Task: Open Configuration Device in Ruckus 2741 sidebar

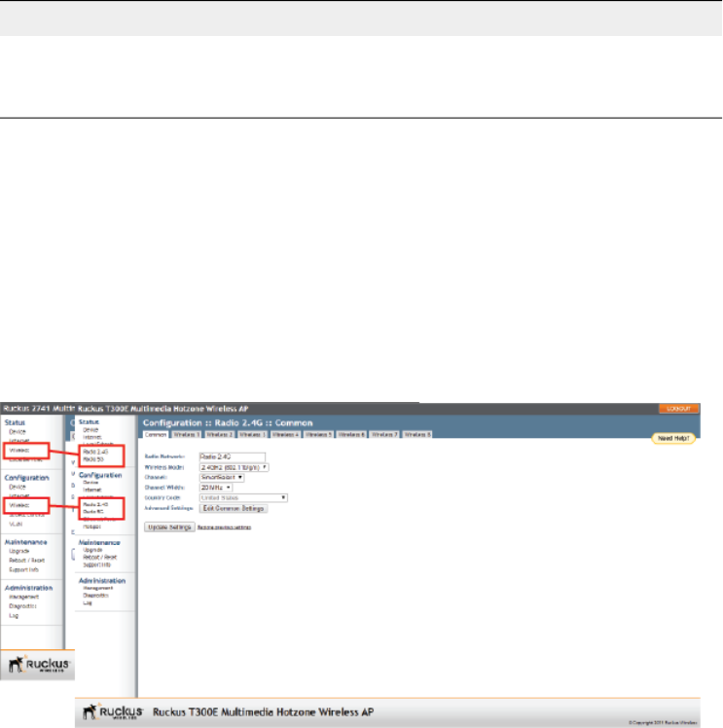Action: [18, 487]
